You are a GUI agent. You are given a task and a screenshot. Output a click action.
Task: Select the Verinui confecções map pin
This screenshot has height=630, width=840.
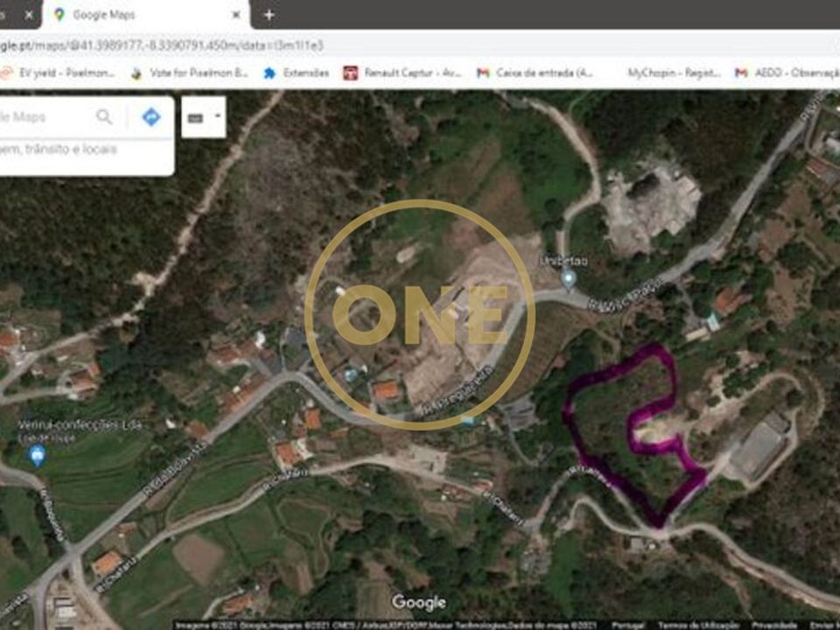pos(37,457)
